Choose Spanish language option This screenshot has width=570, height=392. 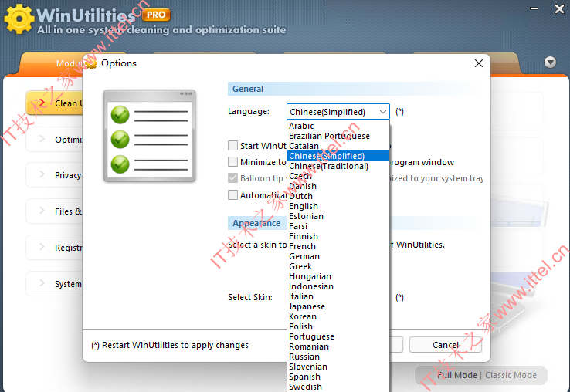[x=338, y=377]
